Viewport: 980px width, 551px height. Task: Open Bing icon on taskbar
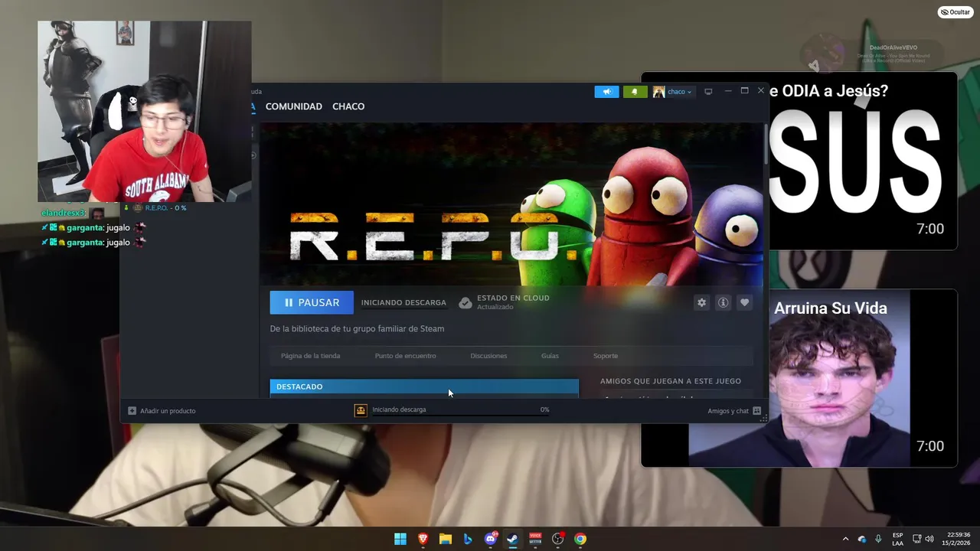(468, 539)
